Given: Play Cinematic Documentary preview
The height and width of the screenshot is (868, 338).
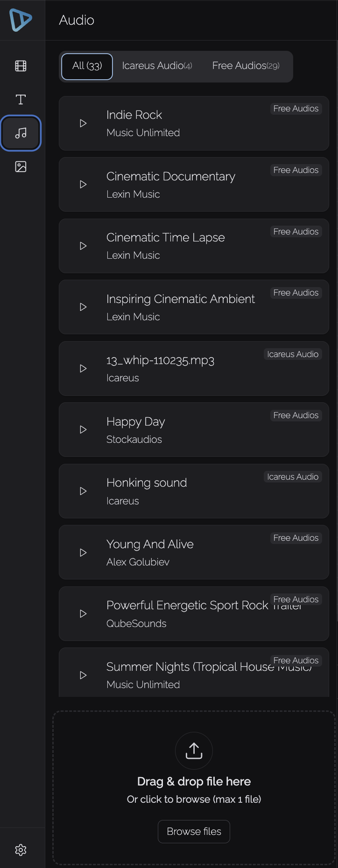Looking at the screenshot, I should pos(83,185).
